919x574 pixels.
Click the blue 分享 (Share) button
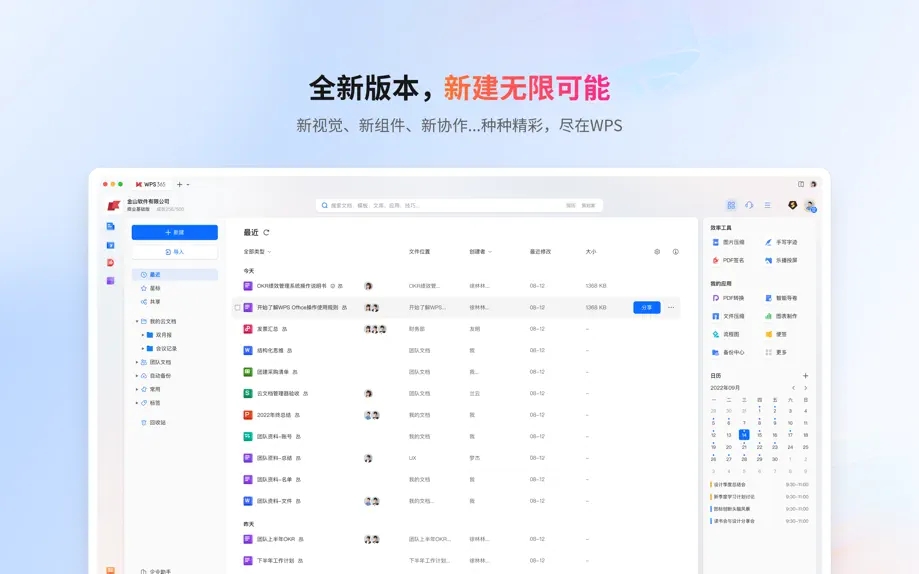coord(646,307)
